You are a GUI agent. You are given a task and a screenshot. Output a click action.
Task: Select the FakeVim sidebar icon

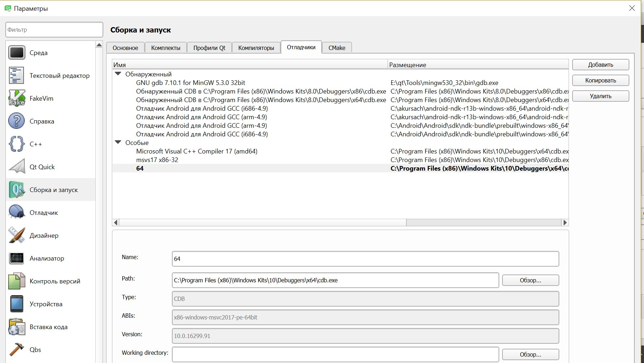click(17, 99)
